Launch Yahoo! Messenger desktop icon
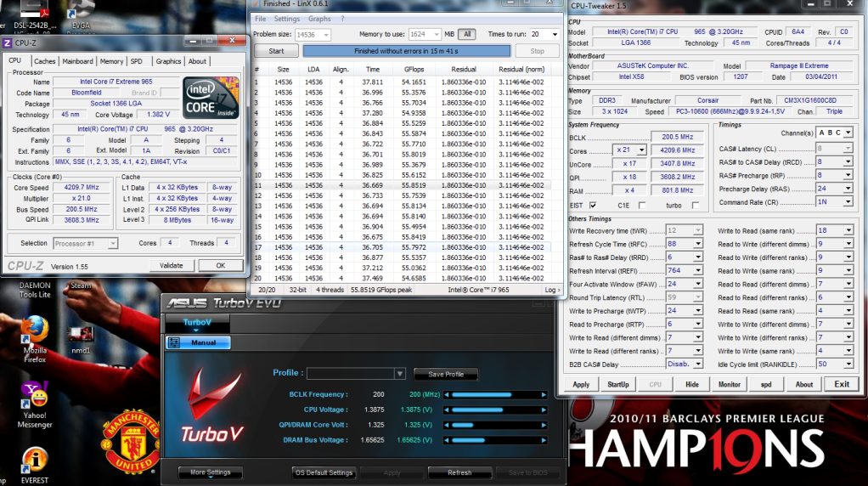 coord(35,398)
